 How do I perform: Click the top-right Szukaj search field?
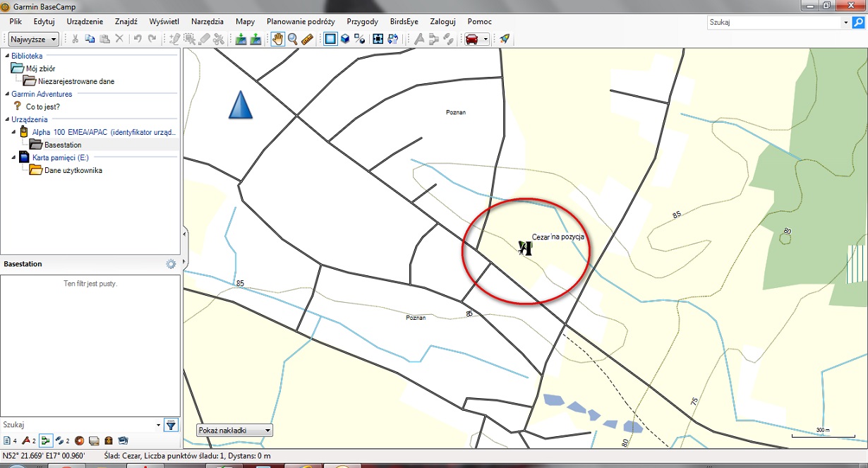click(775, 23)
